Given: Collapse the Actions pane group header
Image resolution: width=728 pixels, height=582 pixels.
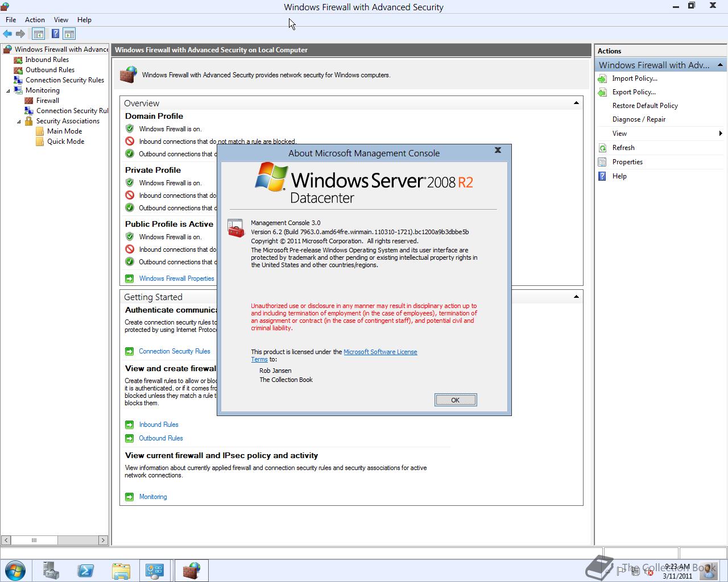Looking at the screenshot, I should point(720,65).
